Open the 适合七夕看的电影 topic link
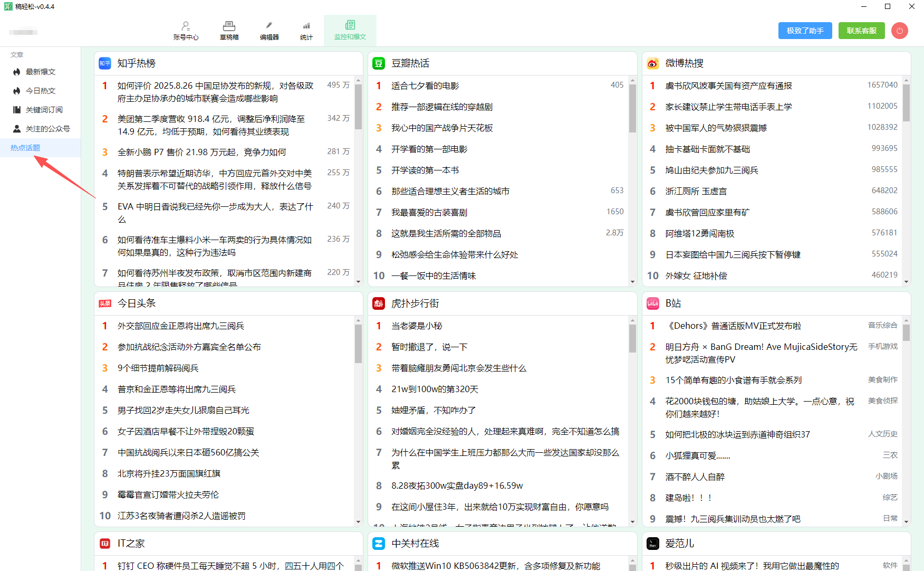 [x=425, y=86]
